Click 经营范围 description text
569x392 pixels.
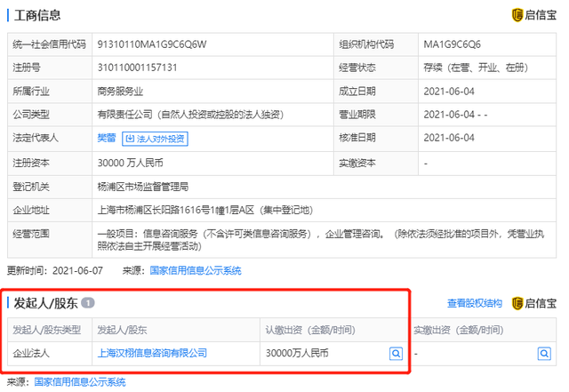click(321, 240)
